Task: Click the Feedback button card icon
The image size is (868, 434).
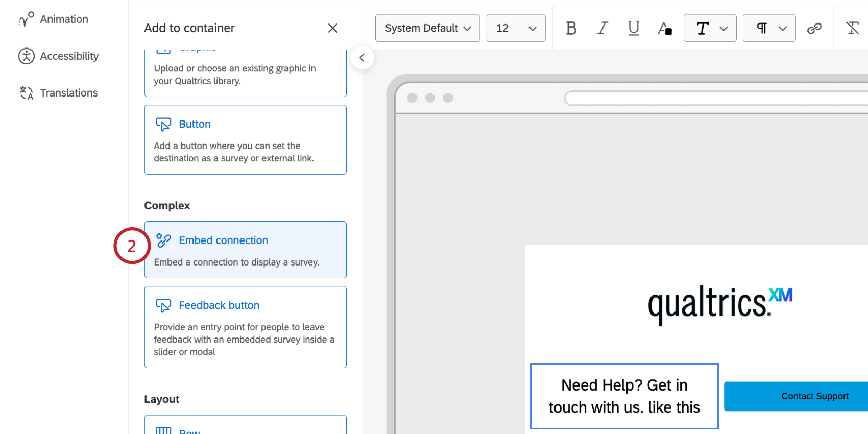Action: (x=163, y=305)
